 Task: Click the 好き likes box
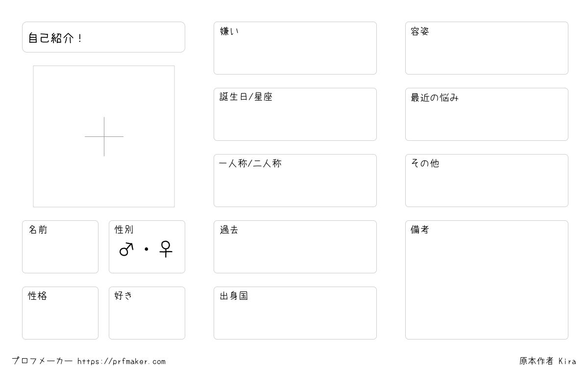[x=147, y=313]
